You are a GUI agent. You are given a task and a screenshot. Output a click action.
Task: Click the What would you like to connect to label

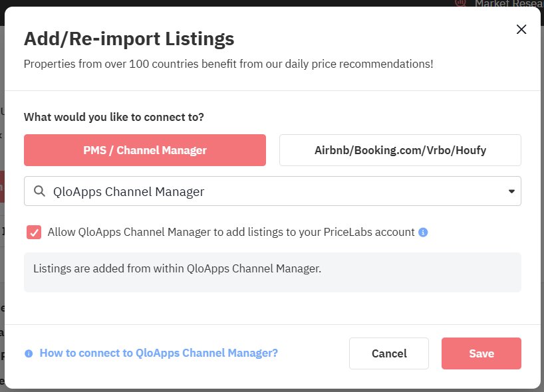pos(114,117)
